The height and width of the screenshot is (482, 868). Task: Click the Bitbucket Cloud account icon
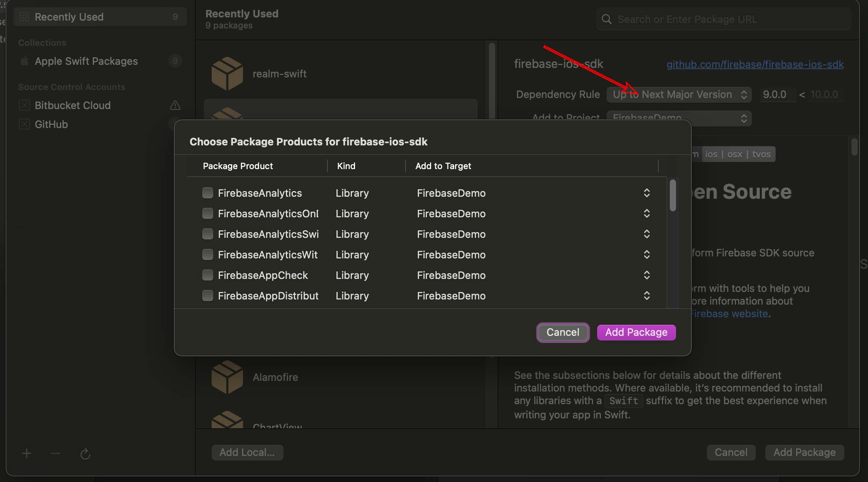tap(24, 105)
